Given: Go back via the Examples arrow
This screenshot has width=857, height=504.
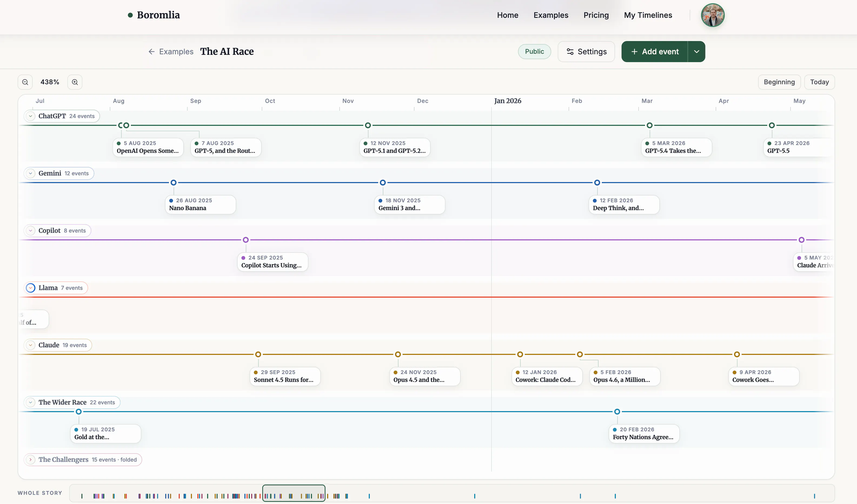Looking at the screenshot, I should click(x=152, y=51).
